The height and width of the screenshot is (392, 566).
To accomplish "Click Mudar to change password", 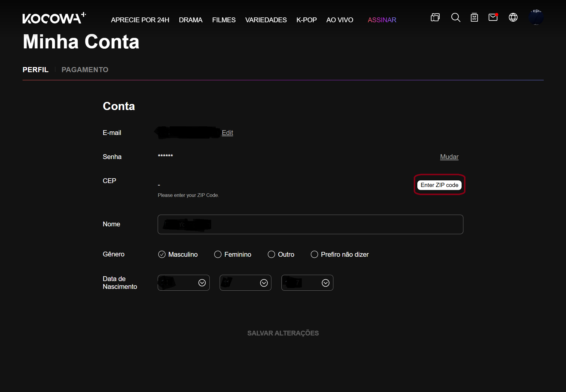I will [x=449, y=157].
